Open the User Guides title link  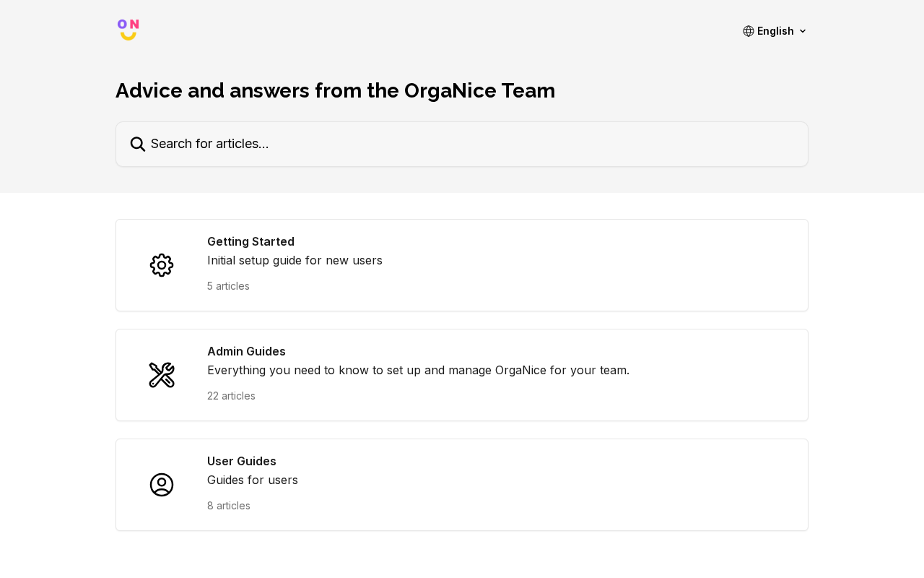(242, 461)
